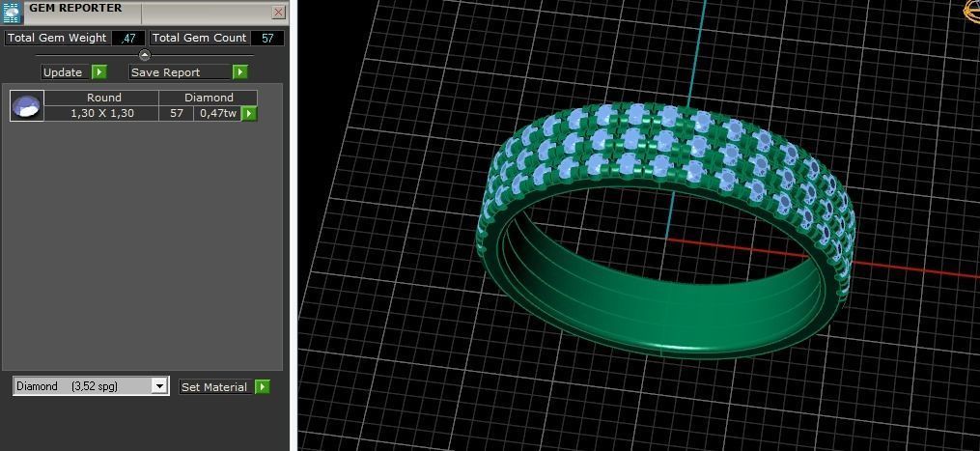The width and height of the screenshot is (980, 451).
Task: Click green arrow next to Update
Action: tap(99, 72)
